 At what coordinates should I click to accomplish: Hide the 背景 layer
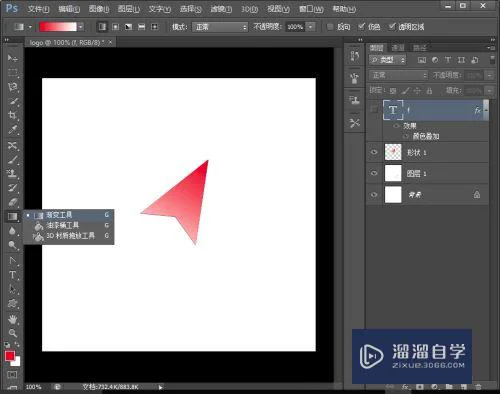(x=374, y=195)
